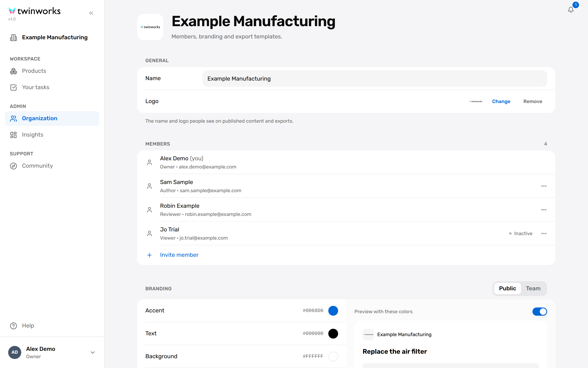
Task: Click the person icon beside Jo Trial
Action: [x=149, y=234]
